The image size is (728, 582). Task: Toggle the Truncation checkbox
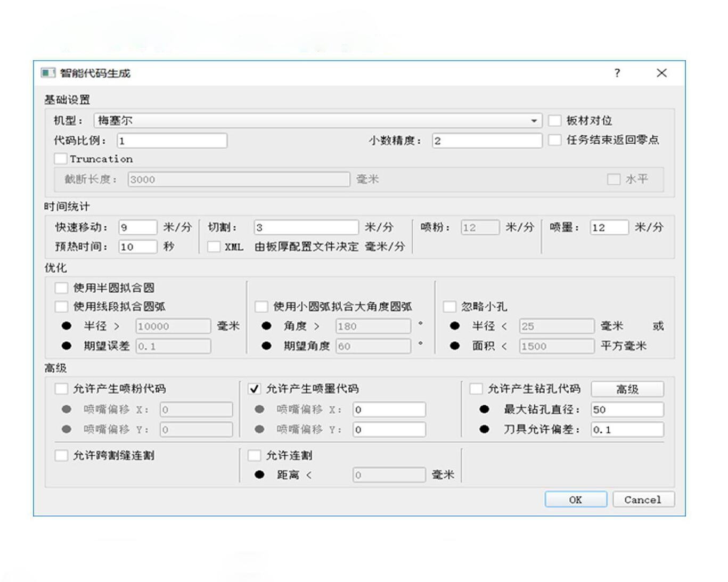click(61, 159)
